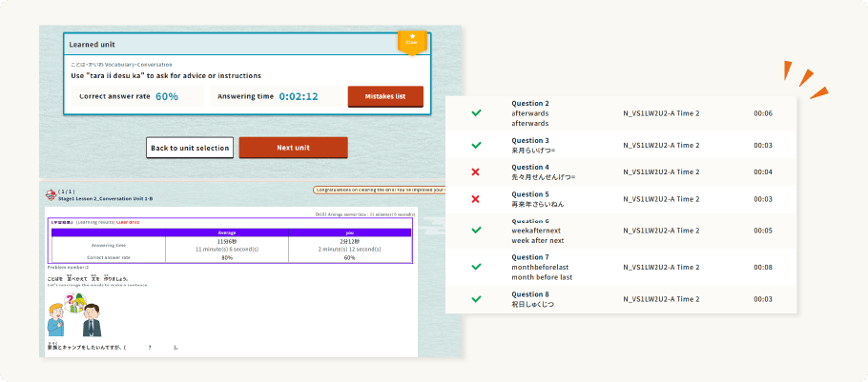The height and width of the screenshot is (382, 868).
Task: Select the Question 2 title
Action: point(530,103)
